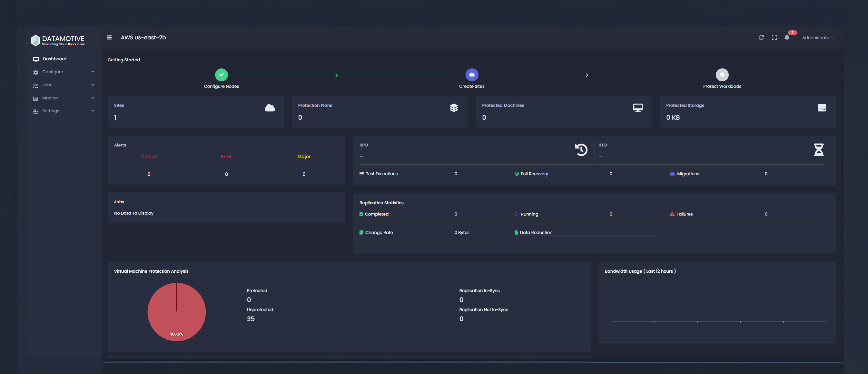
Task: Click the RPO history clock icon
Action: pos(581,149)
